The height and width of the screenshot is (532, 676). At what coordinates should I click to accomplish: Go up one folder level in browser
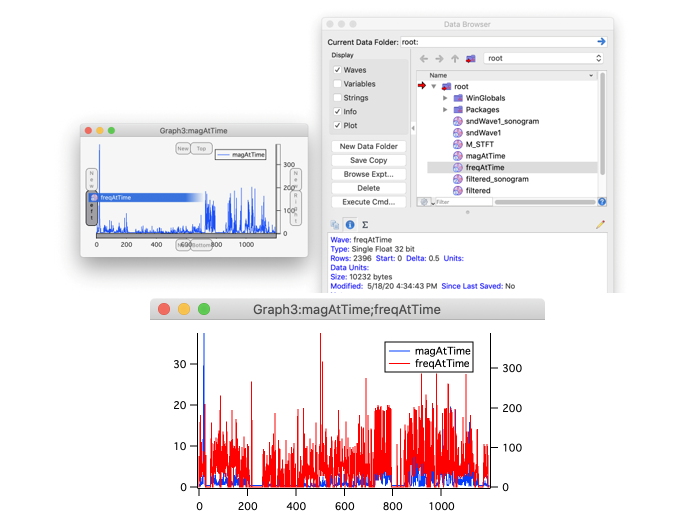[x=455, y=59]
